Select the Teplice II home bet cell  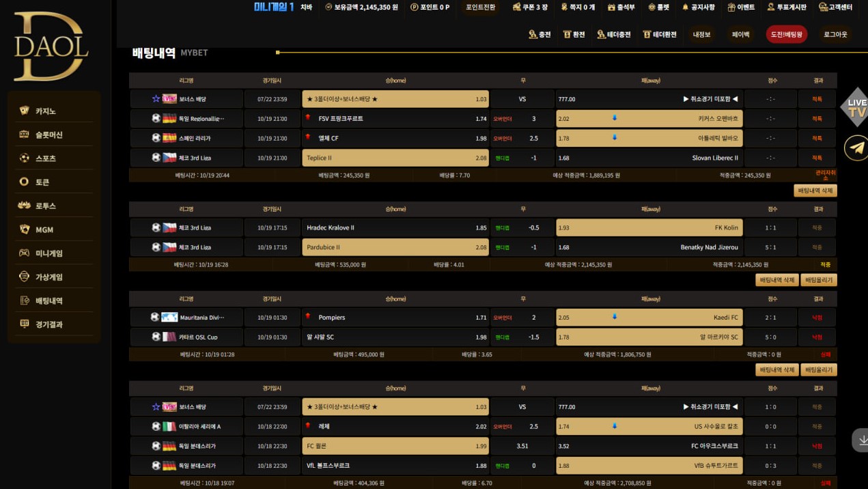(x=395, y=158)
